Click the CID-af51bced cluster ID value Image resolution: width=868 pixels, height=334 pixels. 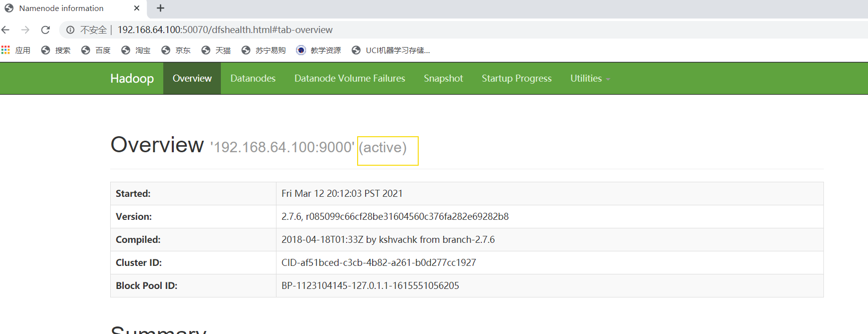click(379, 263)
